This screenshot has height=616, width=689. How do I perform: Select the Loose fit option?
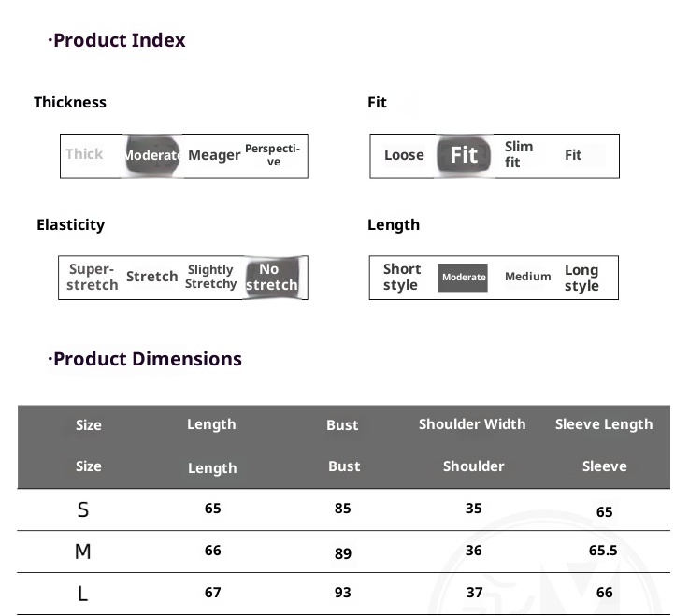tap(404, 155)
